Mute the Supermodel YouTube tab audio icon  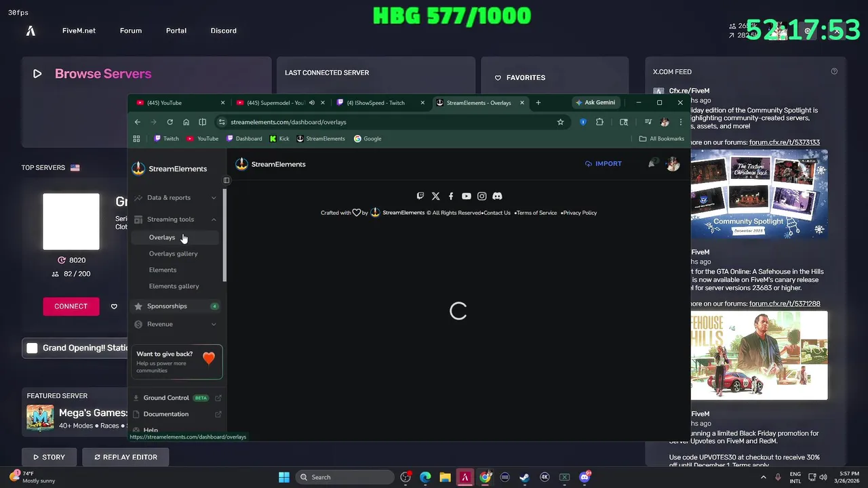click(x=312, y=103)
